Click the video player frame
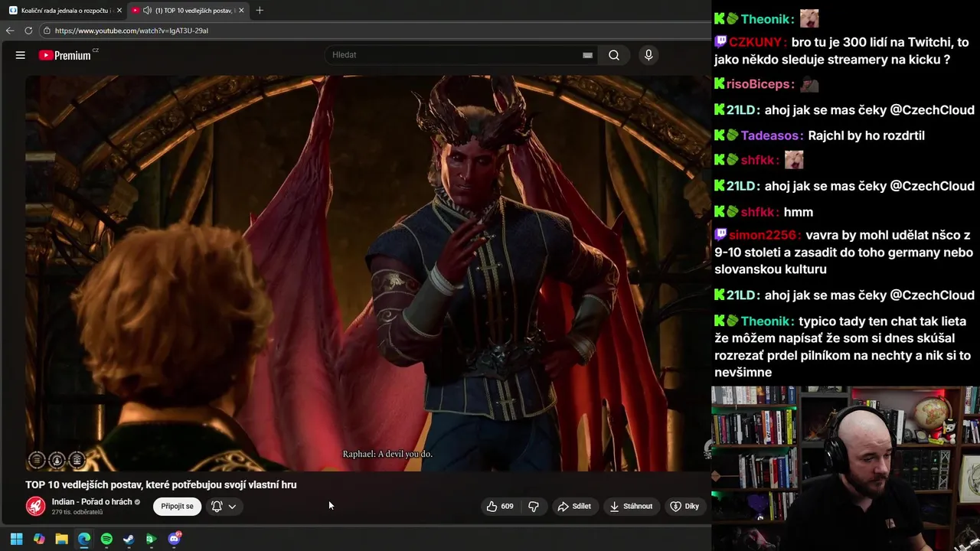Screen dimensions: 980x551 coord(367,273)
